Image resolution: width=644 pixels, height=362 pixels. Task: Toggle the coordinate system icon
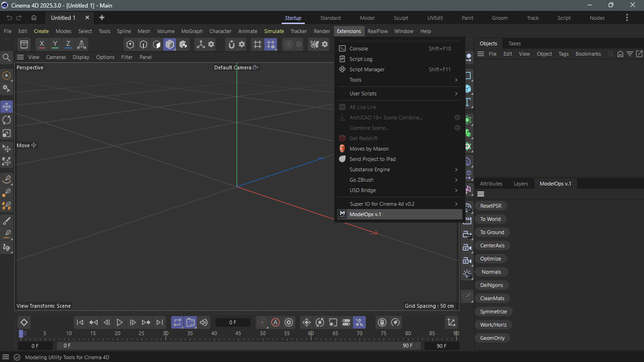(x=82, y=44)
